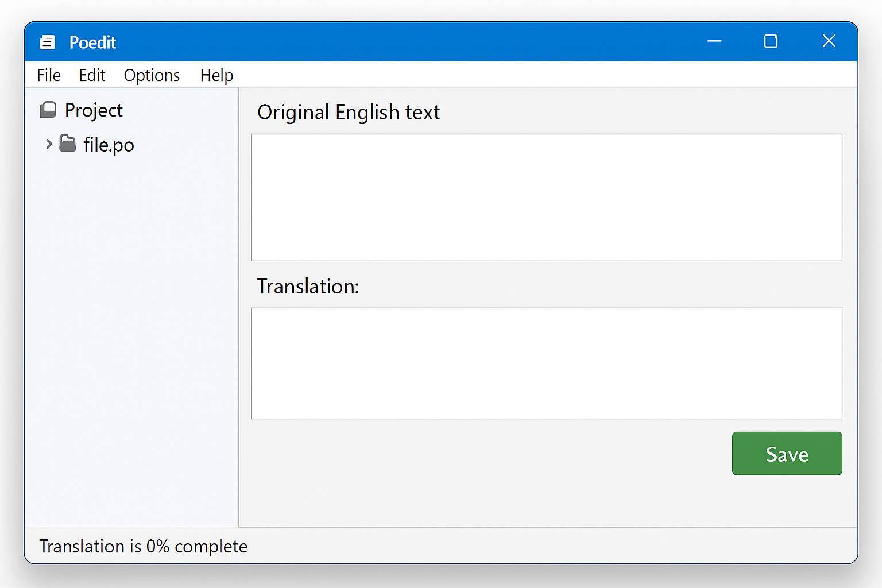The height and width of the screenshot is (588, 882).
Task: Select the Project root node
Action: [94, 110]
